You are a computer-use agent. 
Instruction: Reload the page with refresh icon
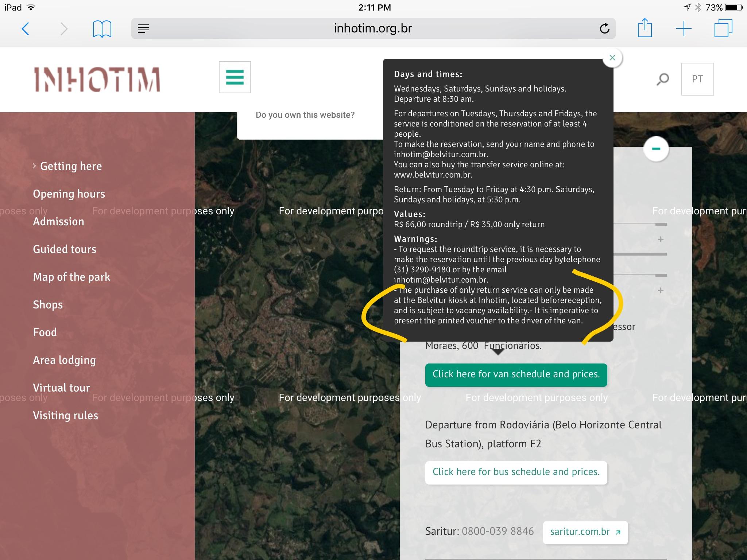[604, 28]
